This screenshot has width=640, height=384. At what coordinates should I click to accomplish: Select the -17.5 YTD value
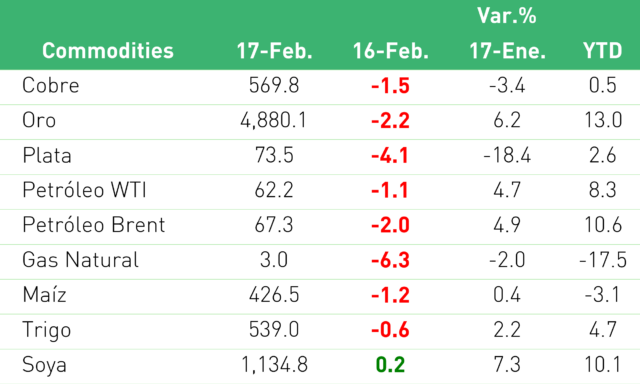pos(602,260)
